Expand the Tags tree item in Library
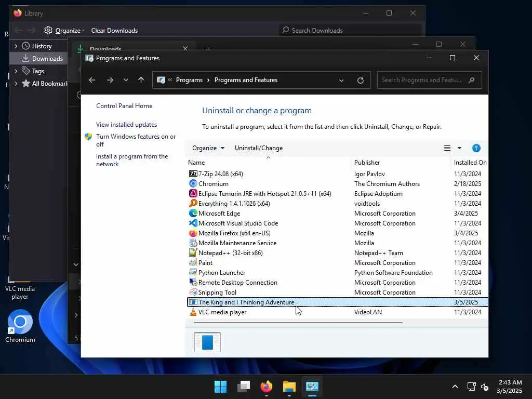The height and width of the screenshot is (399, 532). (x=16, y=71)
